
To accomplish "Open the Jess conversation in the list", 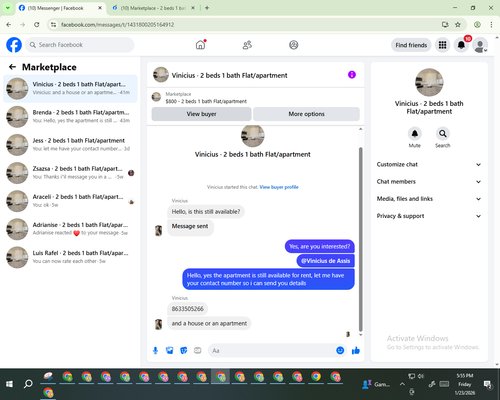I will pyautogui.click(x=70, y=144).
